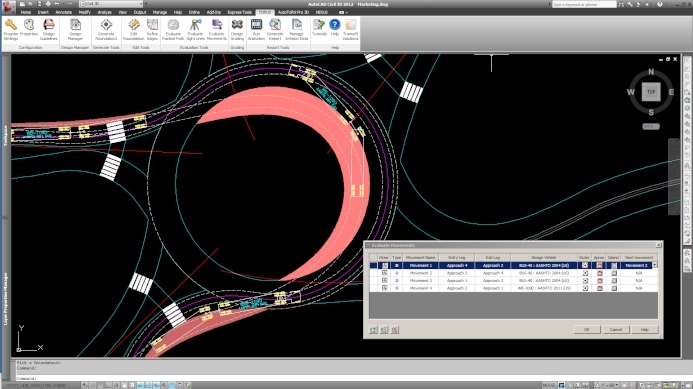The image size is (693, 389).
Task: Select the Refine Edges tool
Action: pyautogui.click(x=152, y=30)
